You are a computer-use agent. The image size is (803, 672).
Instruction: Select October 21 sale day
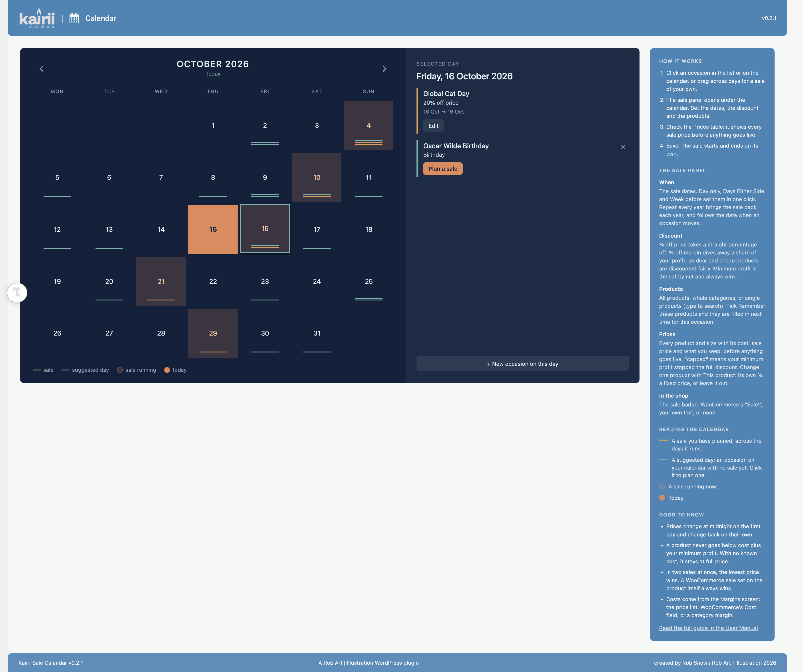(x=161, y=281)
